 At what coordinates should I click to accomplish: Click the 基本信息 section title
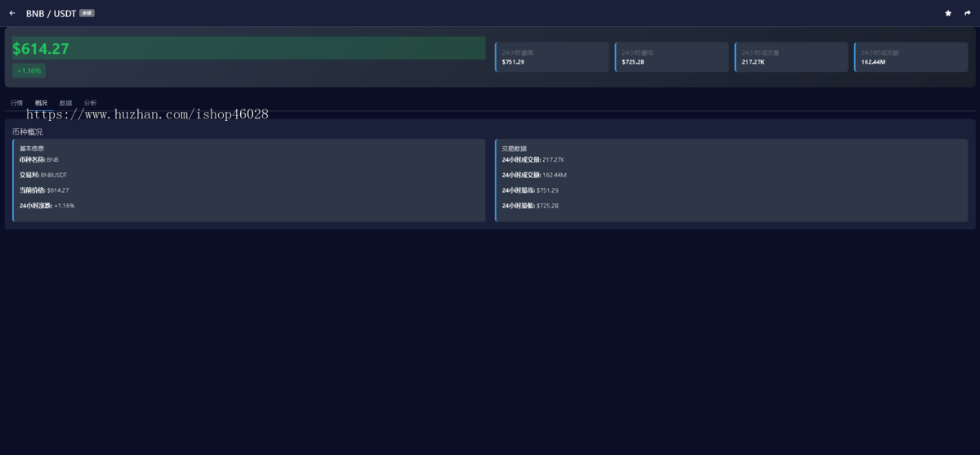(32, 149)
